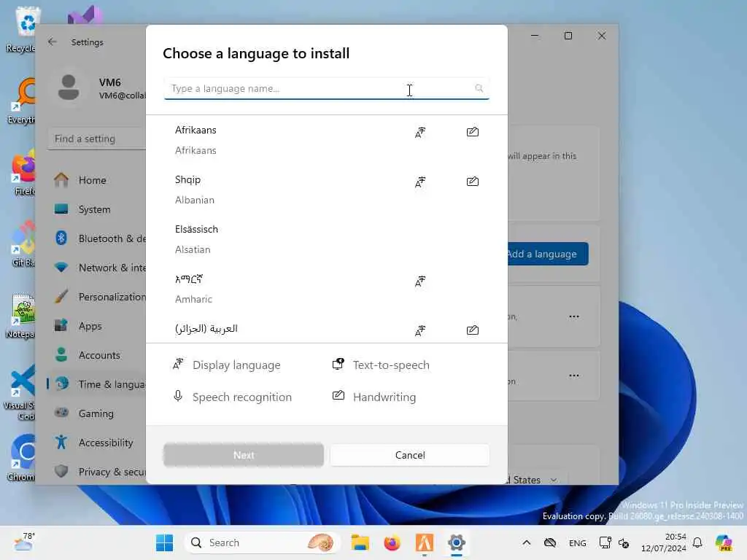Open weather widget showing 78°
The height and width of the screenshot is (560, 747).
24,542
